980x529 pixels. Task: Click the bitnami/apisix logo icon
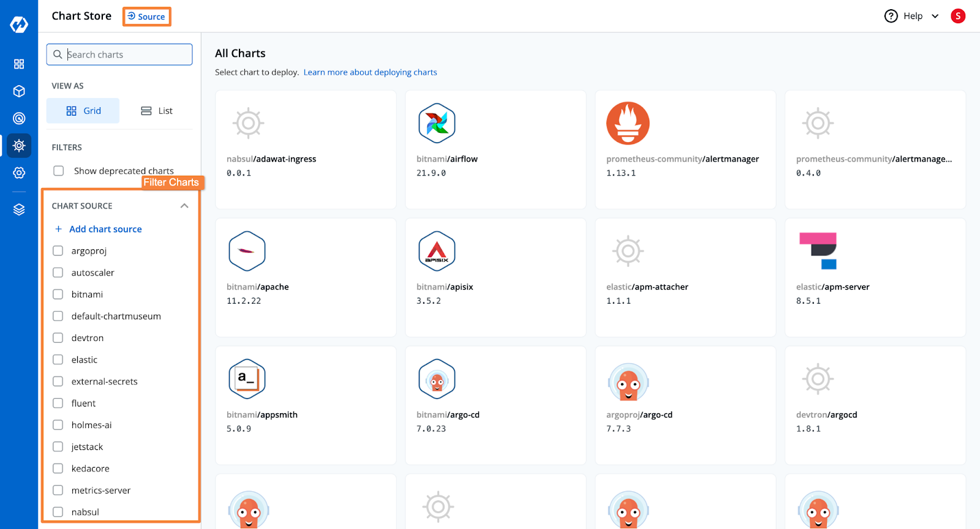coord(437,251)
